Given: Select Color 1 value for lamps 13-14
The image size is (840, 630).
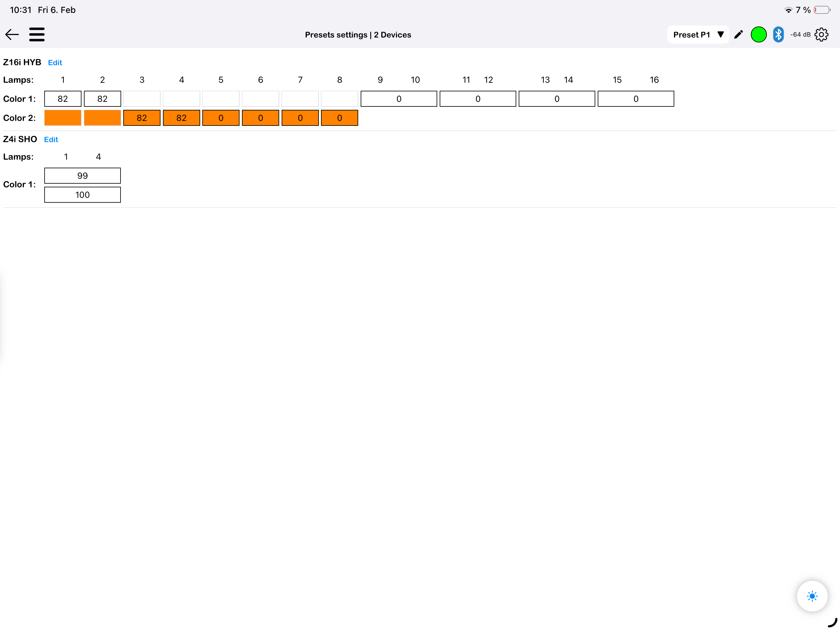Looking at the screenshot, I should pos(557,99).
